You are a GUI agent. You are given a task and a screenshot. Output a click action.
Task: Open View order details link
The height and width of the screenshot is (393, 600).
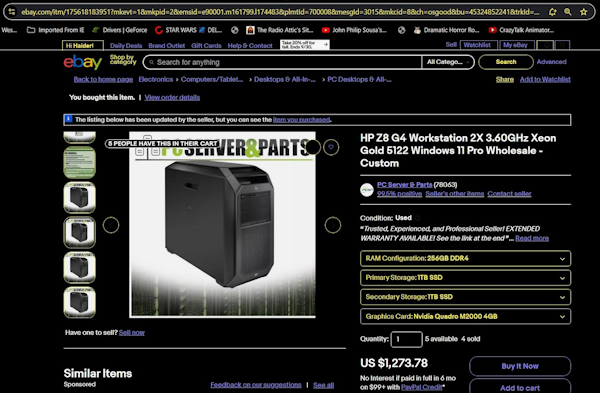click(x=172, y=97)
